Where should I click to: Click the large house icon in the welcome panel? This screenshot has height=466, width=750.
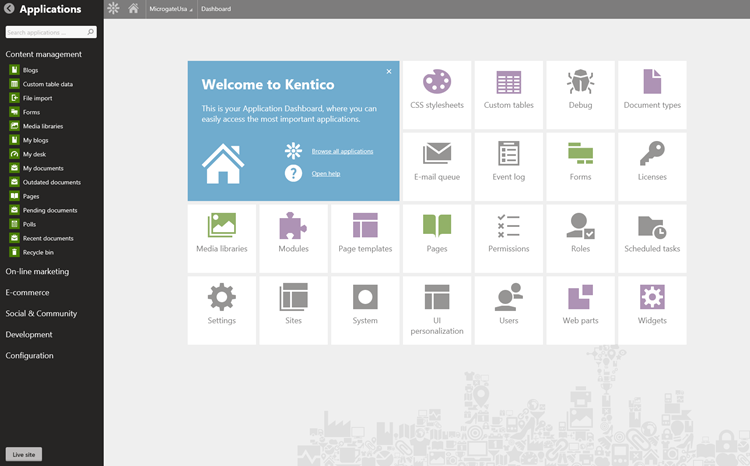pos(223,164)
